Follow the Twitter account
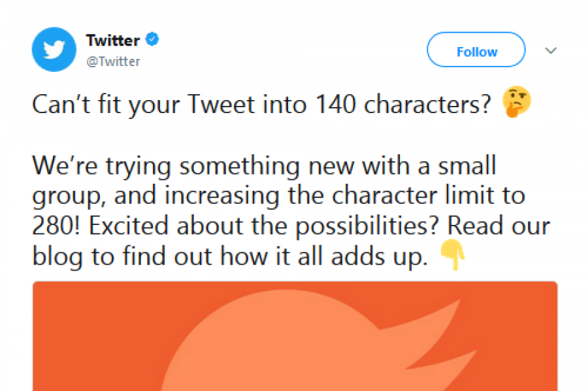Viewport: 588px width, 391px height. [476, 50]
